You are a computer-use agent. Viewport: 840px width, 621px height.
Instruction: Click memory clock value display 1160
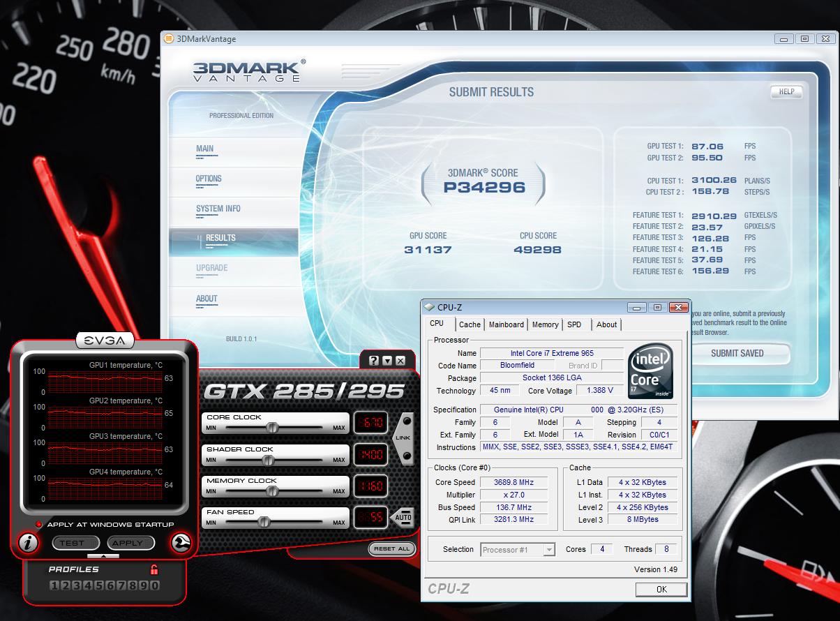[370, 486]
